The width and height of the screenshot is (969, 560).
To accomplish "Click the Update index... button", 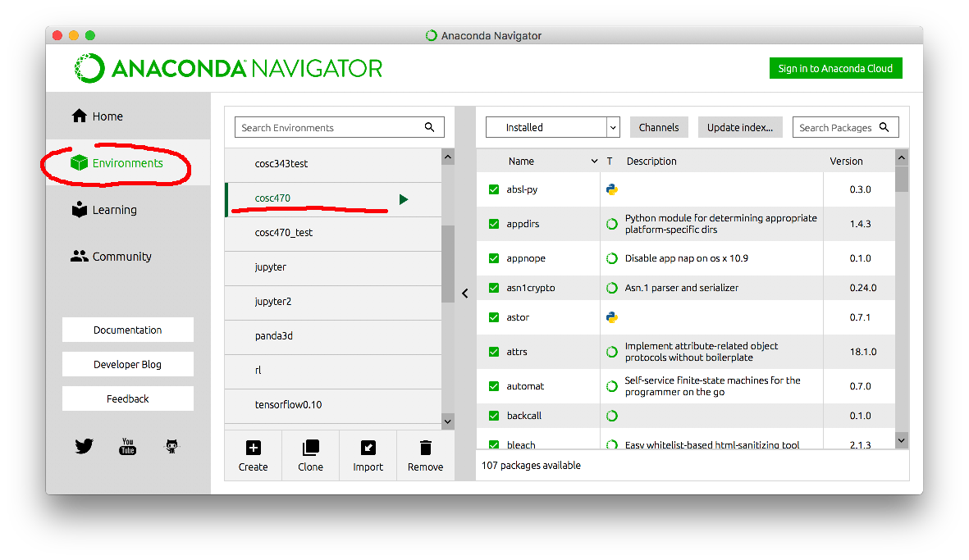I will click(x=740, y=127).
